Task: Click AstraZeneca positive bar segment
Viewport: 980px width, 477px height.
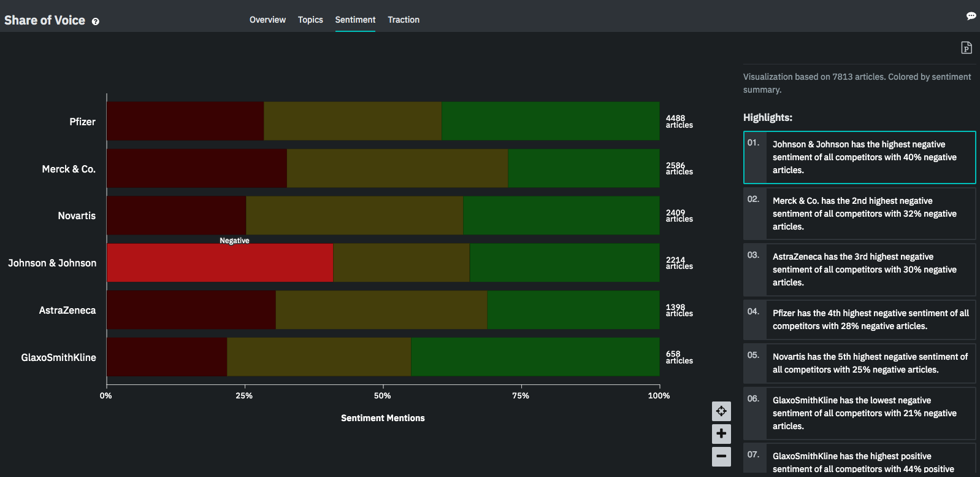Action: pos(573,310)
